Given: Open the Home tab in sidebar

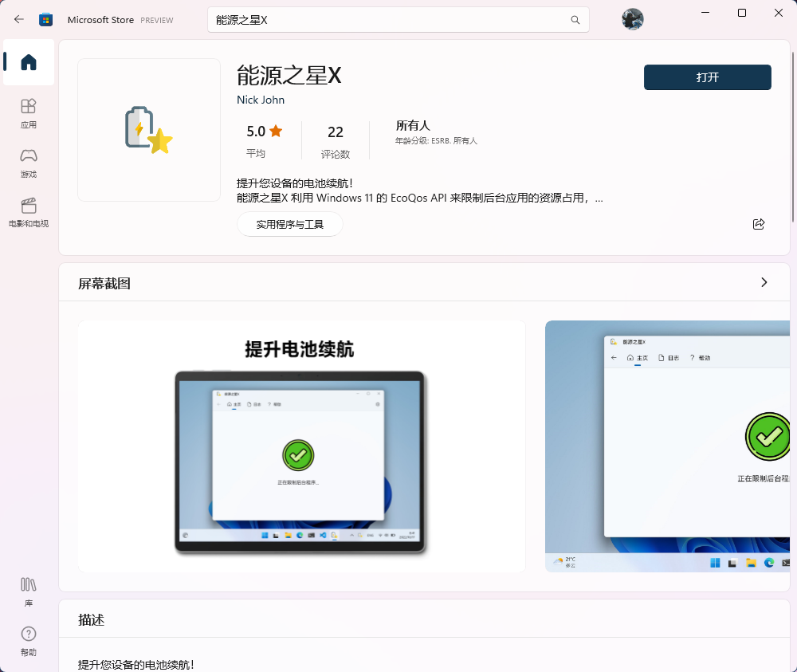Looking at the screenshot, I should (x=29, y=62).
